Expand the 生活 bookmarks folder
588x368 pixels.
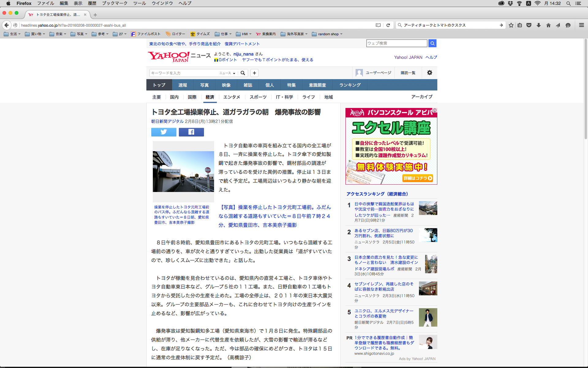(12, 34)
